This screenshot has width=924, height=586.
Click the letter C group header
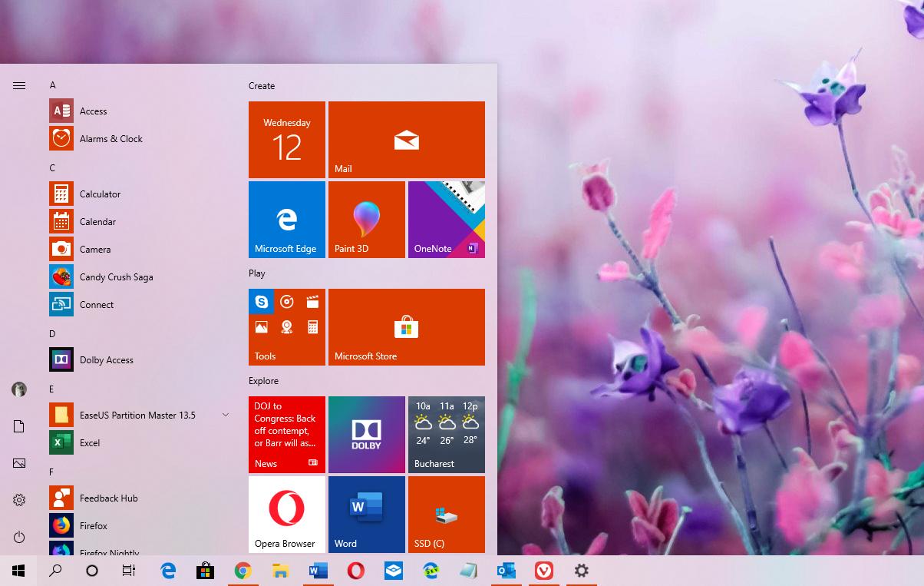click(x=53, y=168)
